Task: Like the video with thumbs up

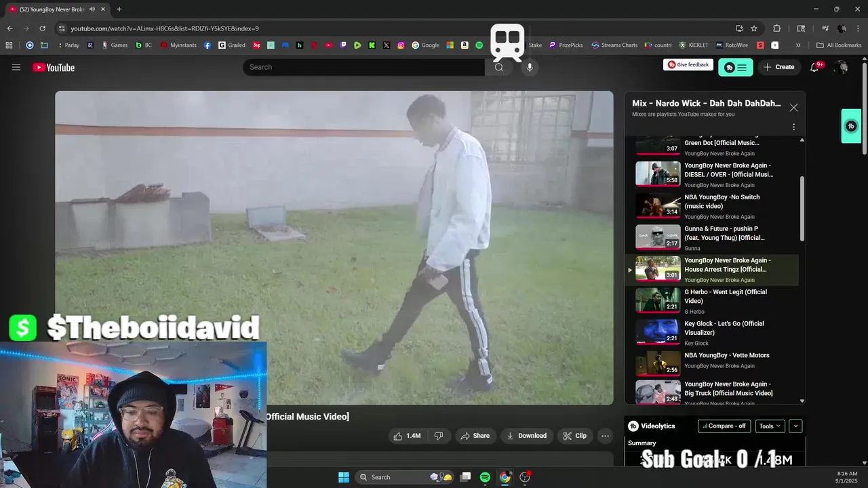Action: pos(406,436)
